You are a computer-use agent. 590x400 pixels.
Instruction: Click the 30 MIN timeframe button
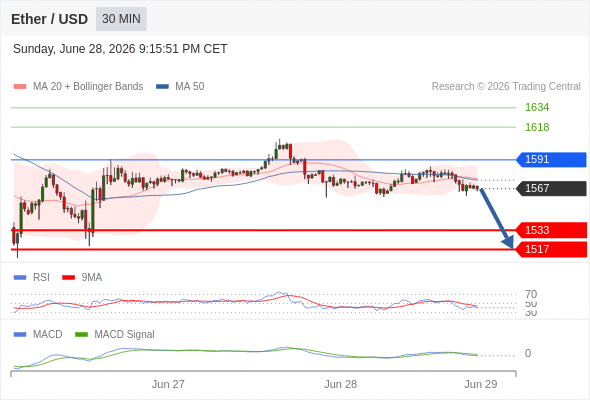pos(121,19)
